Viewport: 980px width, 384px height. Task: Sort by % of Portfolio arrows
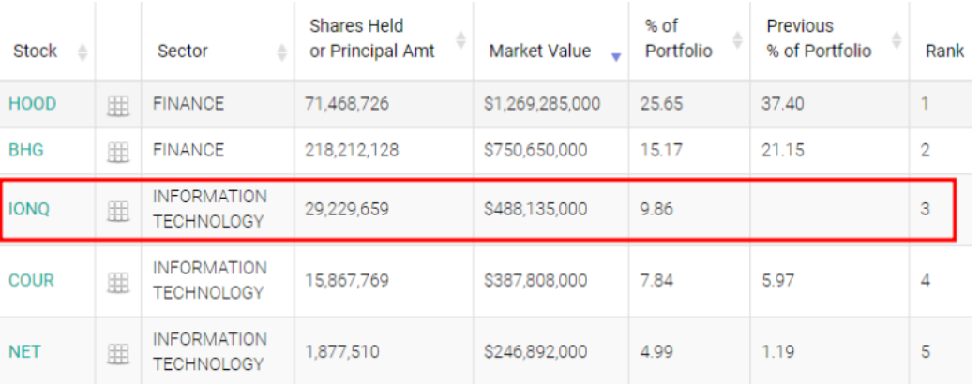coord(737,39)
